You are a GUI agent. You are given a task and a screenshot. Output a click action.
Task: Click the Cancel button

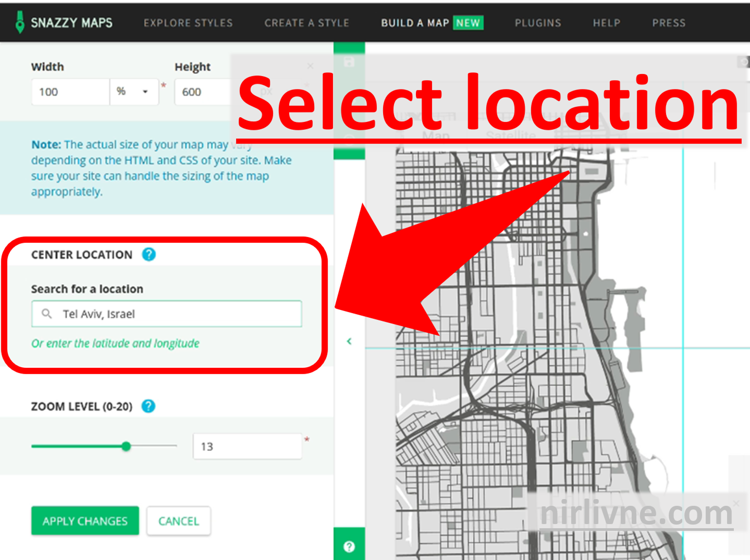(178, 521)
